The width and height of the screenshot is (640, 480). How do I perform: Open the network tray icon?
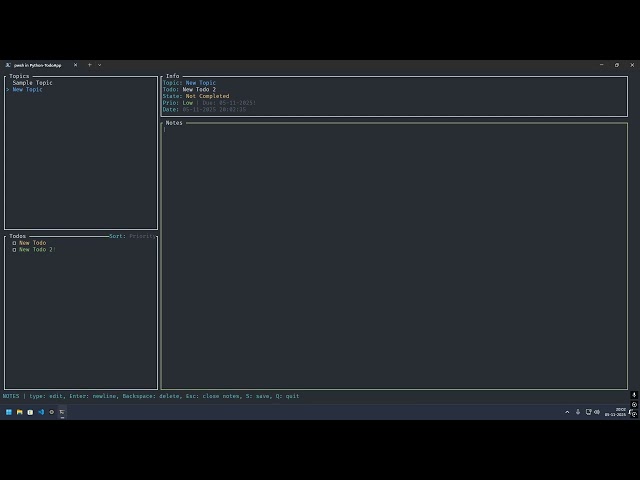point(588,412)
